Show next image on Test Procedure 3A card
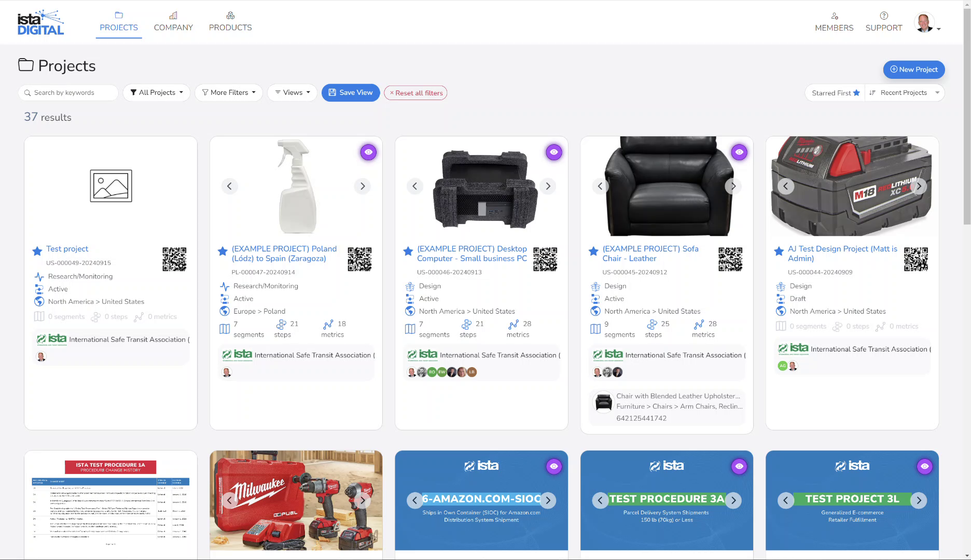Viewport: 971px width, 560px height. pyautogui.click(x=733, y=500)
